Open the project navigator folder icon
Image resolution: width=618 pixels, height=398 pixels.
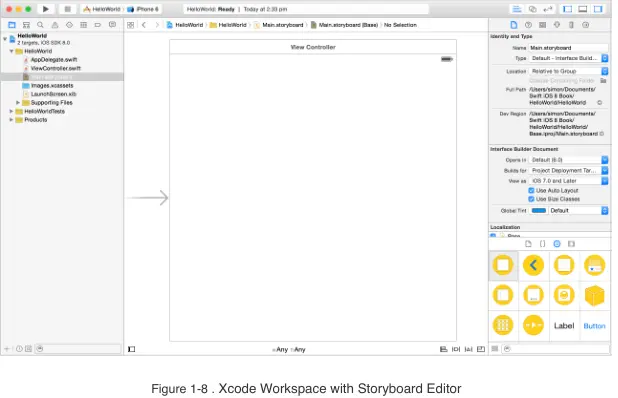[12, 25]
